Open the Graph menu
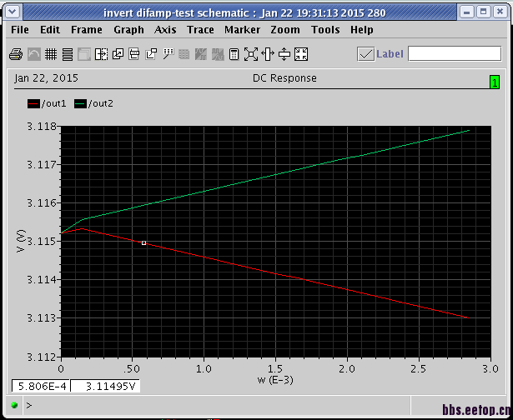Image resolution: width=513 pixels, height=420 pixels. (128, 30)
